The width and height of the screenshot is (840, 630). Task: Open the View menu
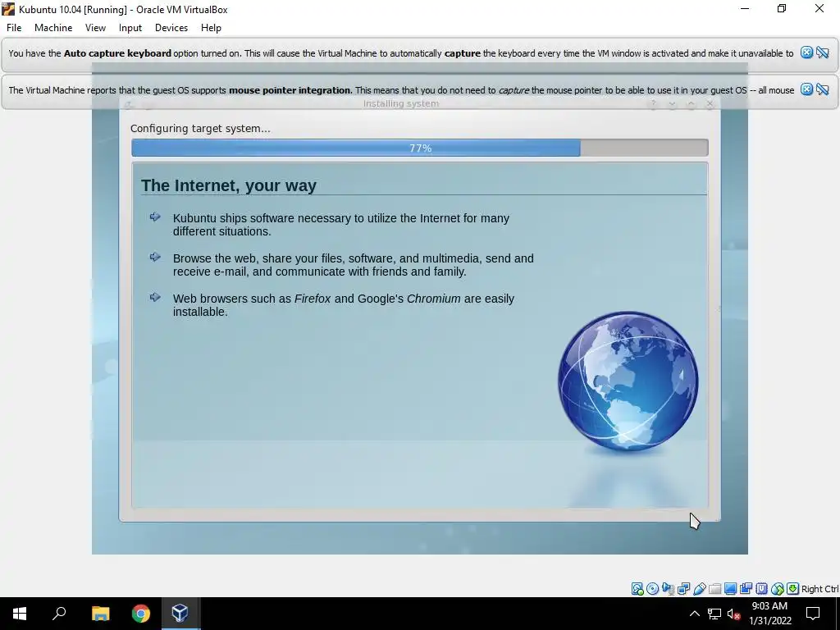(95, 28)
